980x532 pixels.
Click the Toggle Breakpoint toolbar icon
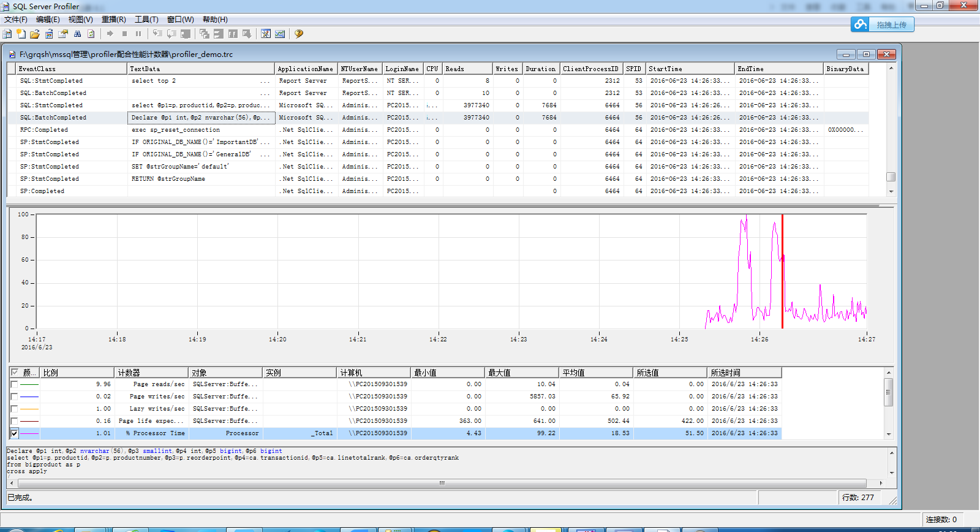coord(186,34)
